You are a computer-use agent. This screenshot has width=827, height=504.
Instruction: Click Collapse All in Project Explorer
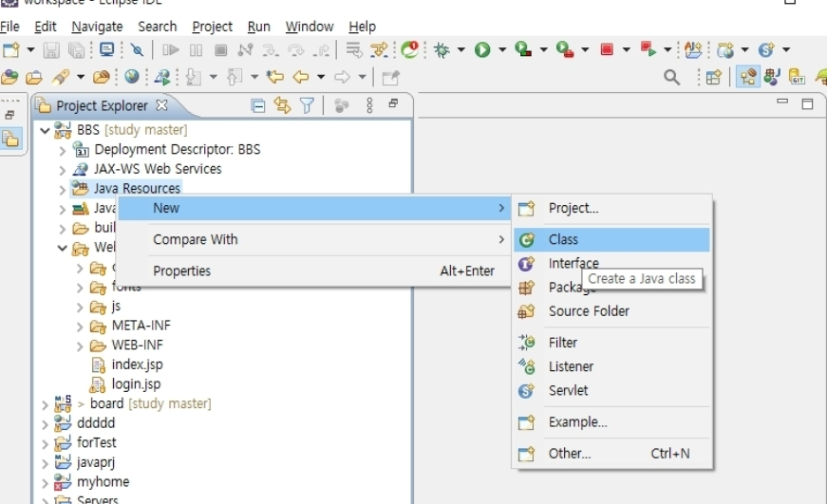coord(258,106)
